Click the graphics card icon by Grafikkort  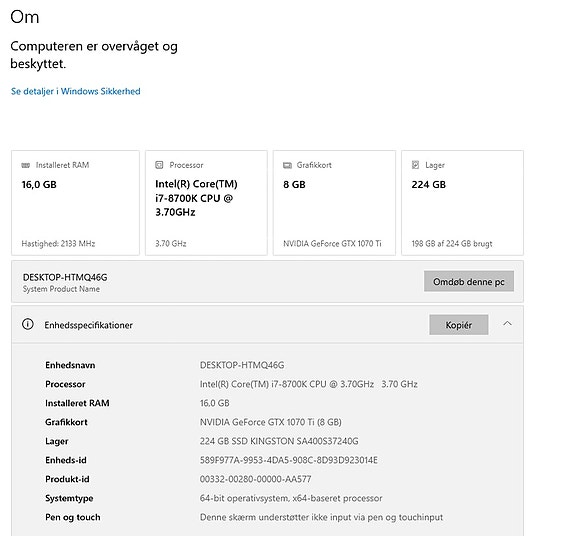[x=287, y=165]
